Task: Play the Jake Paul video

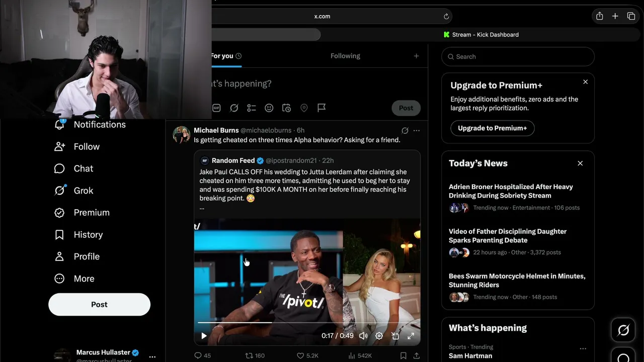Action: point(204,336)
